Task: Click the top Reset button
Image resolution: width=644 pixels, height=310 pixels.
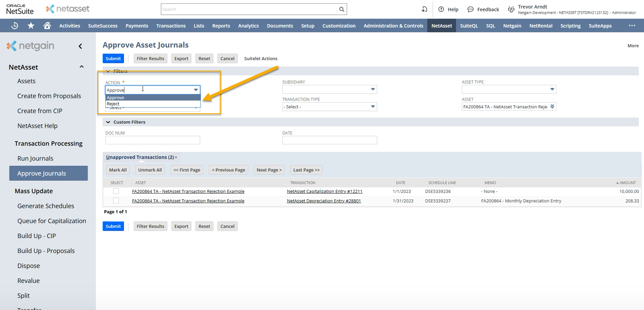Action: click(x=204, y=58)
